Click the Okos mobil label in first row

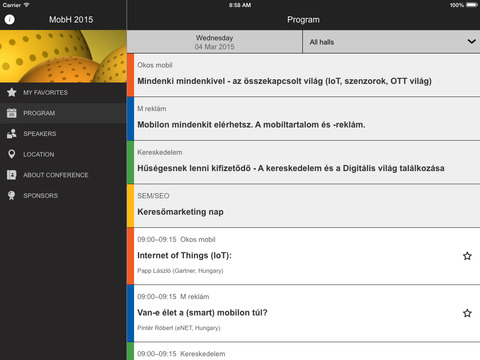[155, 65]
